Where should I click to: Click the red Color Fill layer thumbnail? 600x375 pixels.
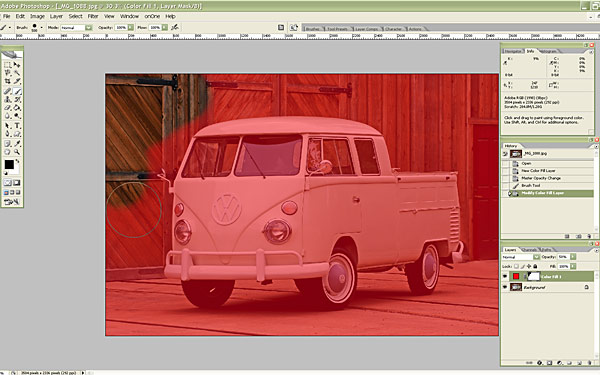coord(516,276)
